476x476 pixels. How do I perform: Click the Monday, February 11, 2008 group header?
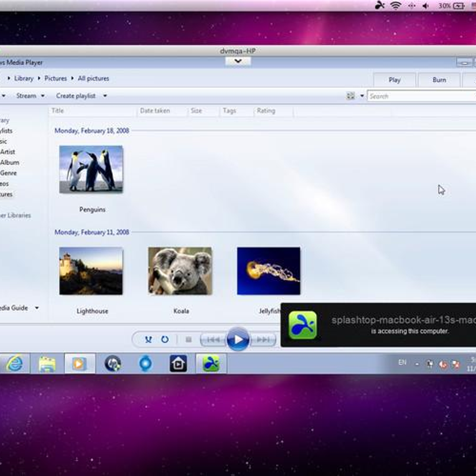pos(92,232)
